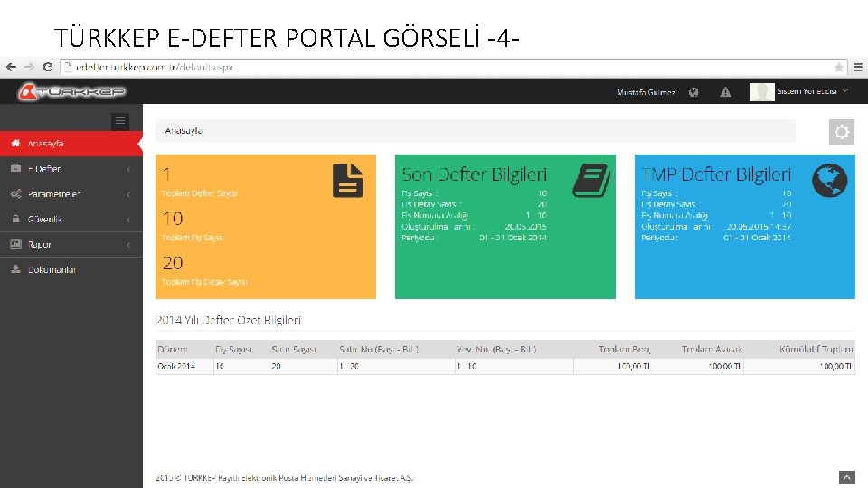The width and height of the screenshot is (868, 488).
Task: Reload the page with the refresh icon
Action: point(48,67)
